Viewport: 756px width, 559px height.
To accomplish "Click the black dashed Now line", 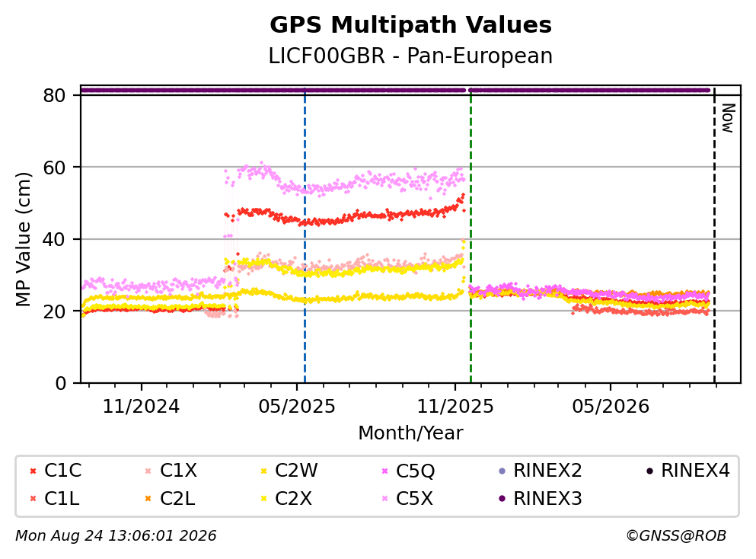I will pos(714,236).
